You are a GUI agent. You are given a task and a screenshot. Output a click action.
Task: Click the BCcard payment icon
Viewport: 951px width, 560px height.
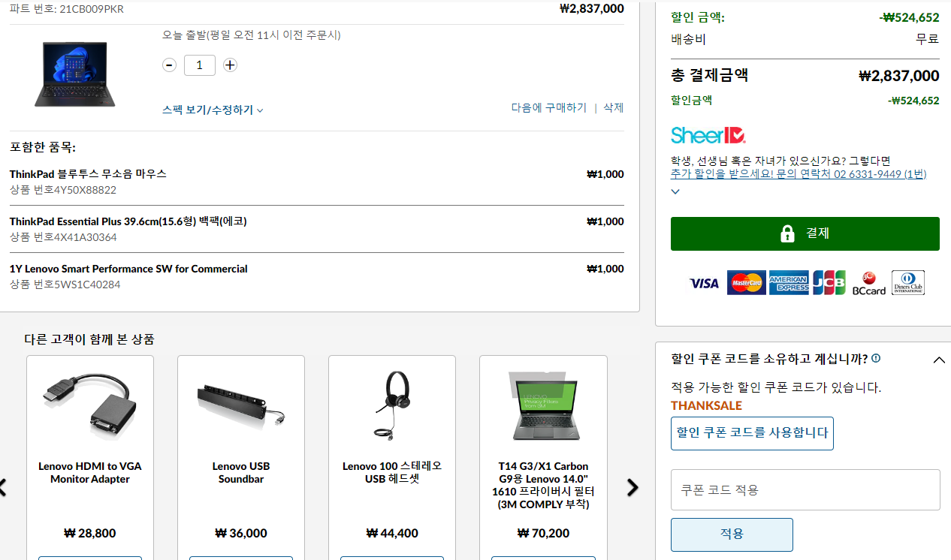[x=869, y=283]
